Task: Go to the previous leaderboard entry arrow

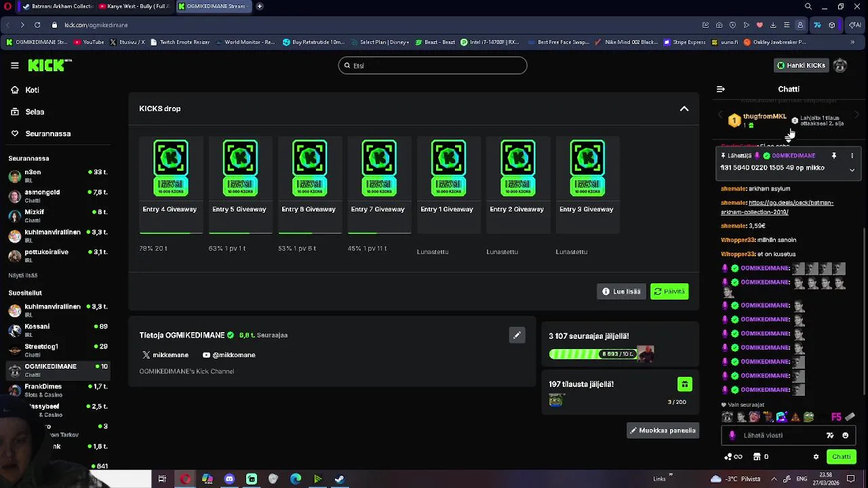Action: click(x=721, y=116)
